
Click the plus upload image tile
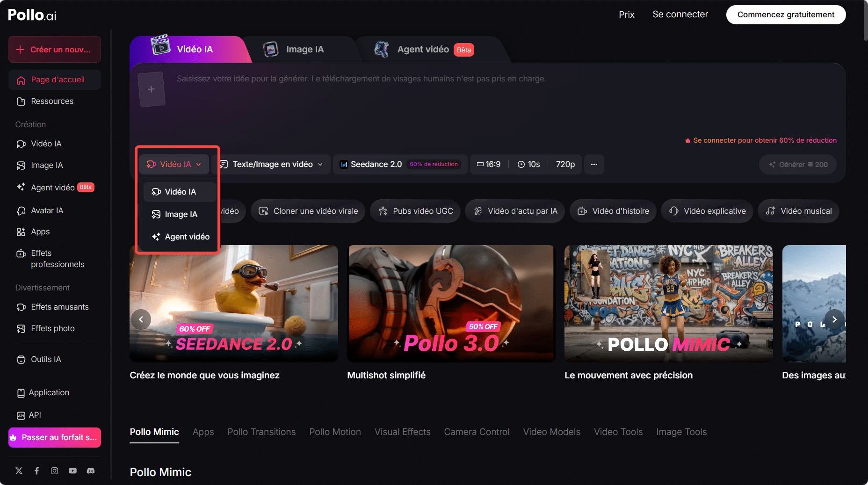(152, 89)
